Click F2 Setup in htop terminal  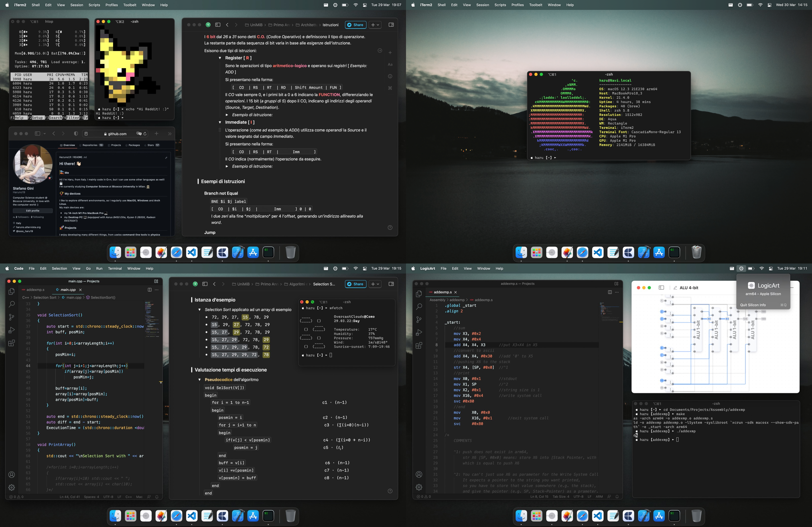click(36, 118)
